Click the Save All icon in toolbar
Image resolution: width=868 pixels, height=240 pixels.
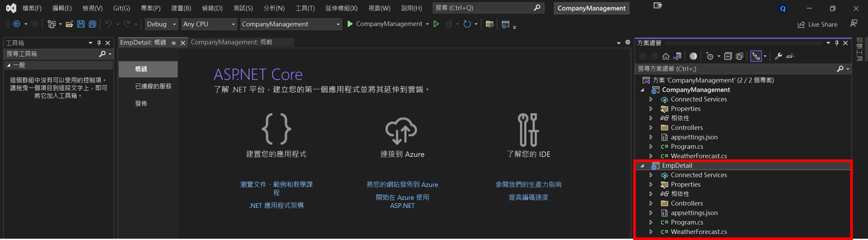[x=92, y=24]
